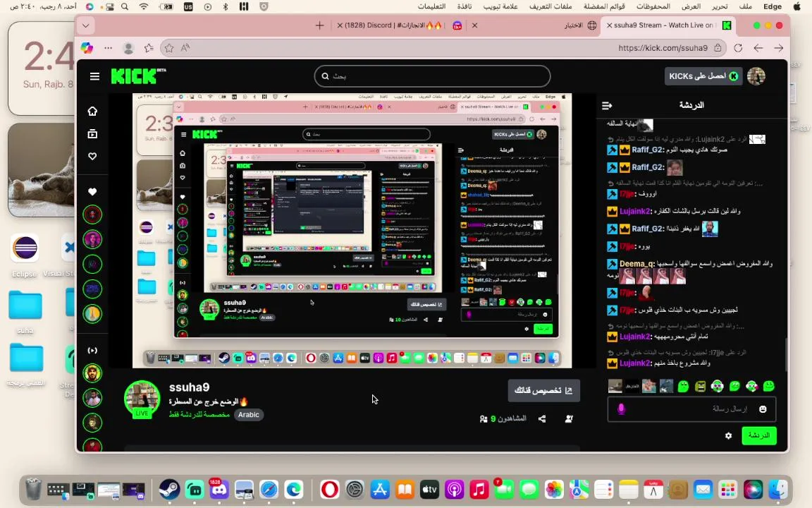812x508 pixels.
Task: Open chat settings gear icon
Action: click(x=729, y=436)
